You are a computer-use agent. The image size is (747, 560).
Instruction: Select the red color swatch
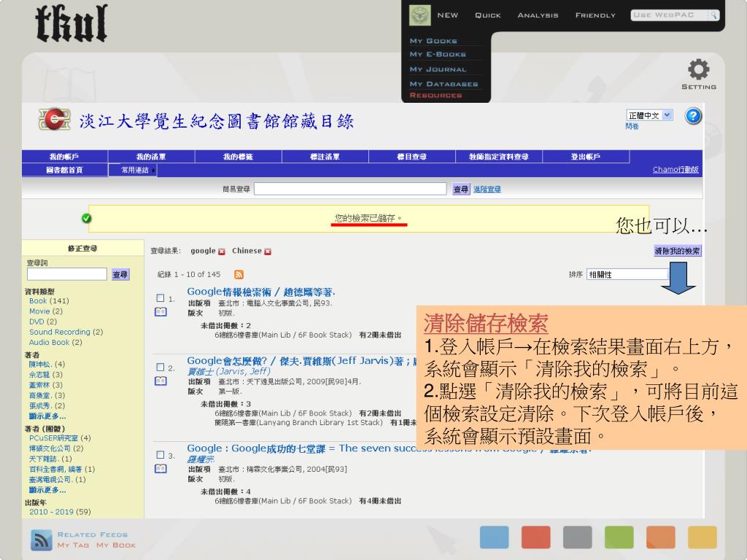coord(536,537)
